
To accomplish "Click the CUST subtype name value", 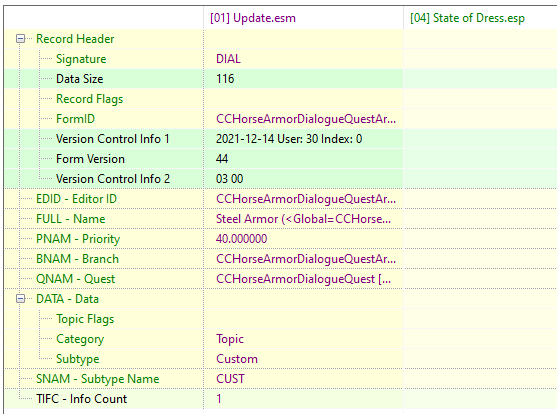I will 230,379.
